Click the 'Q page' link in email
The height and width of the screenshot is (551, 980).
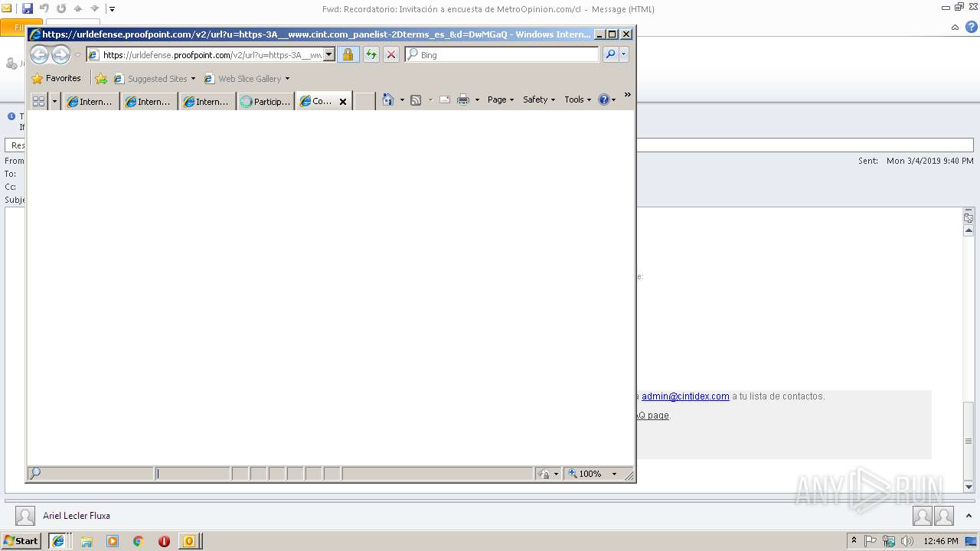652,416
